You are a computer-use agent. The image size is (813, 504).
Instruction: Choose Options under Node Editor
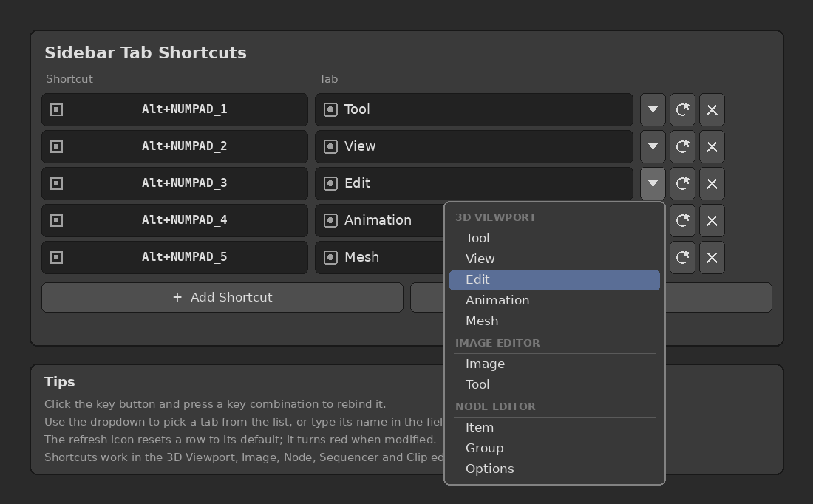[x=554, y=469]
